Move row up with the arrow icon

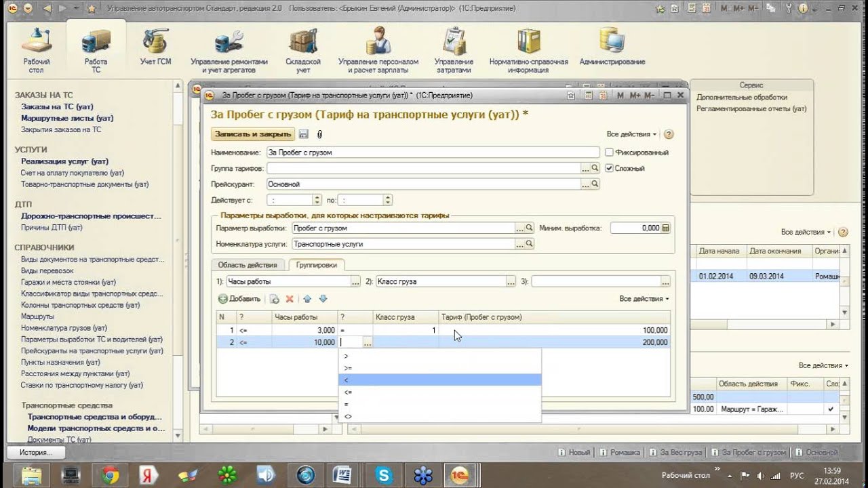click(307, 299)
